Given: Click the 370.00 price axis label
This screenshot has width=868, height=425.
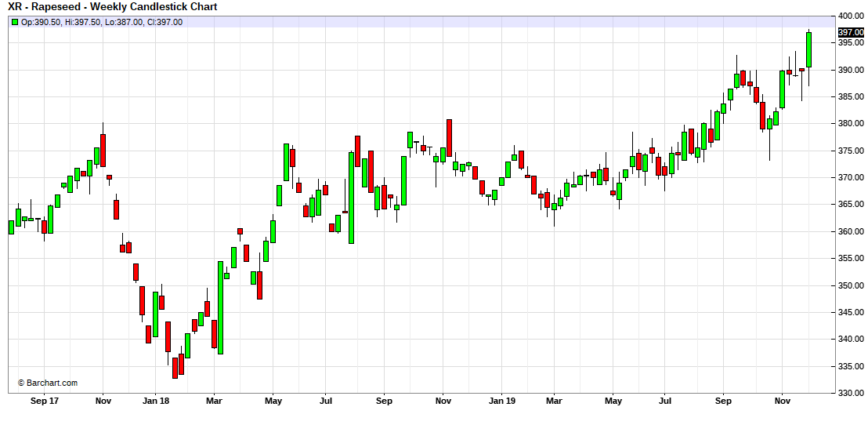Looking at the screenshot, I should 851,178.
